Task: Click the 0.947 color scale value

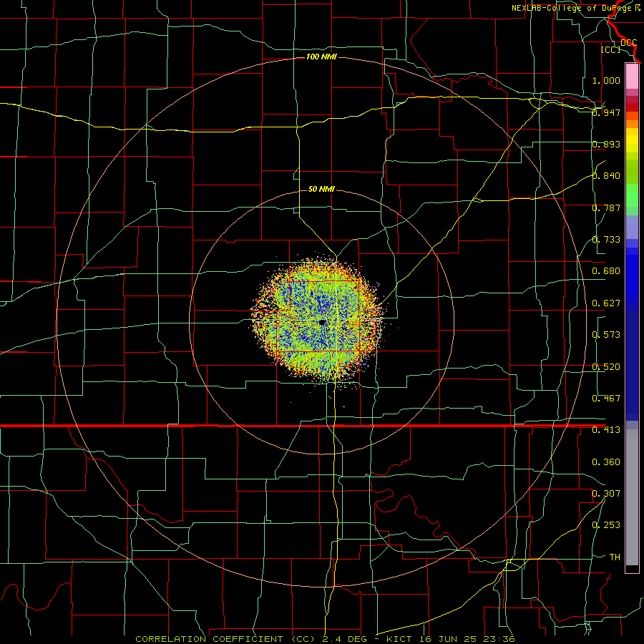Action: click(x=606, y=112)
